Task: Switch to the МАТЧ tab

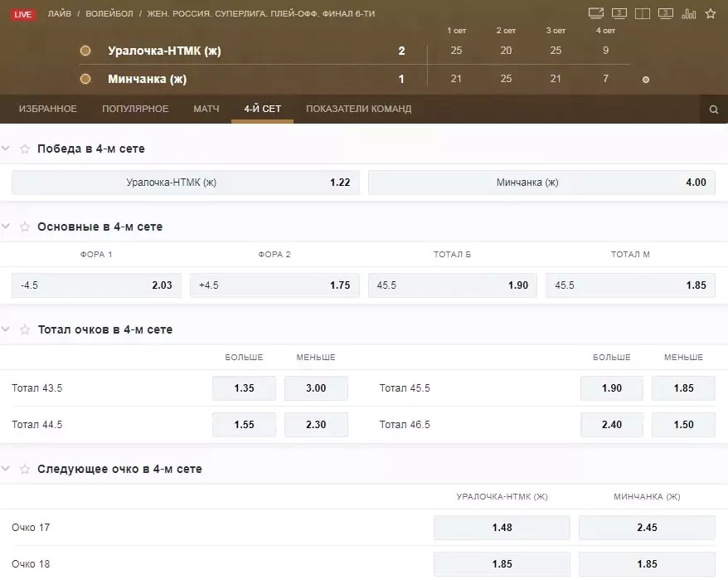Action: (206, 109)
